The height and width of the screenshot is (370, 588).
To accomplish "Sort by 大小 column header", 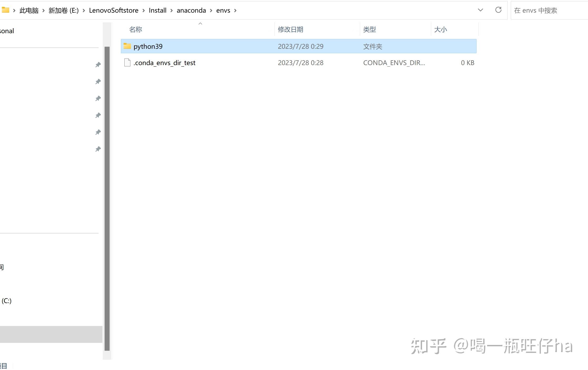I will coord(440,29).
